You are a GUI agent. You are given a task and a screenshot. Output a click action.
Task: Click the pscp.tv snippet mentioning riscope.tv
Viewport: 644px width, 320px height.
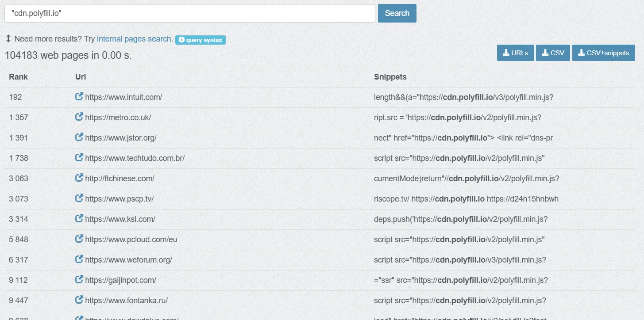coord(466,199)
